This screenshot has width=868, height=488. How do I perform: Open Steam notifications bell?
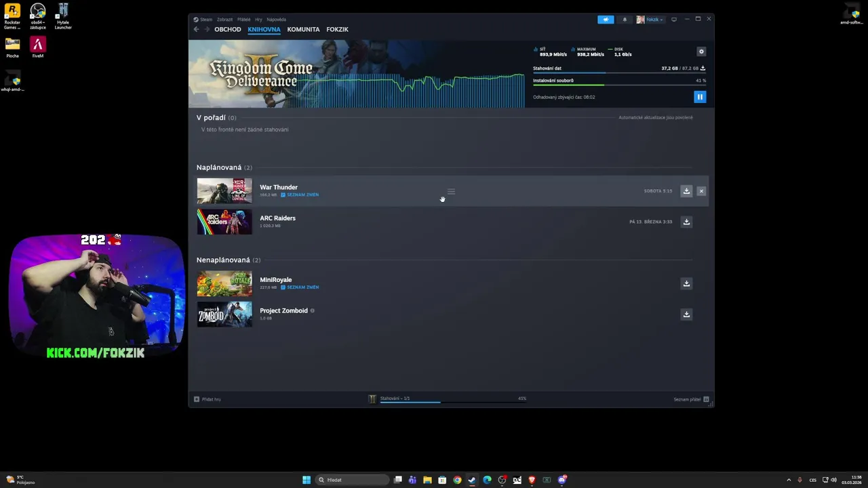pos(625,20)
